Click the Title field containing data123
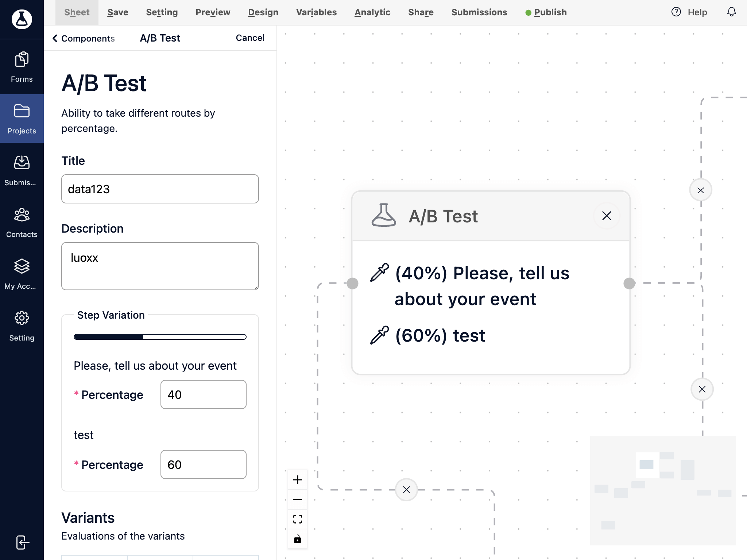Image resolution: width=747 pixels, height=560 pixels. coord(160,189)
